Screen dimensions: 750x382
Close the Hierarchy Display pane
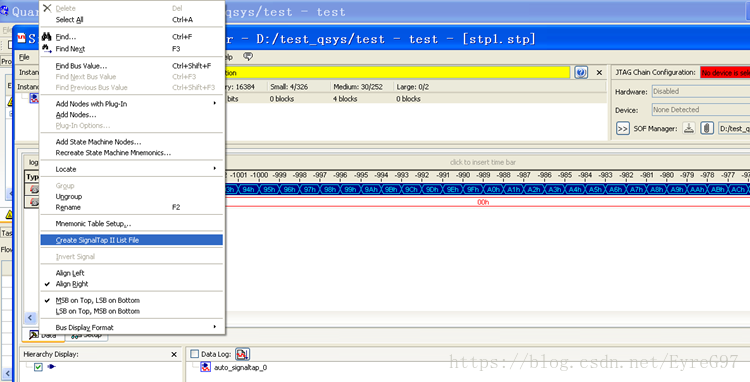pyautogui.click(x=174, y=354)
